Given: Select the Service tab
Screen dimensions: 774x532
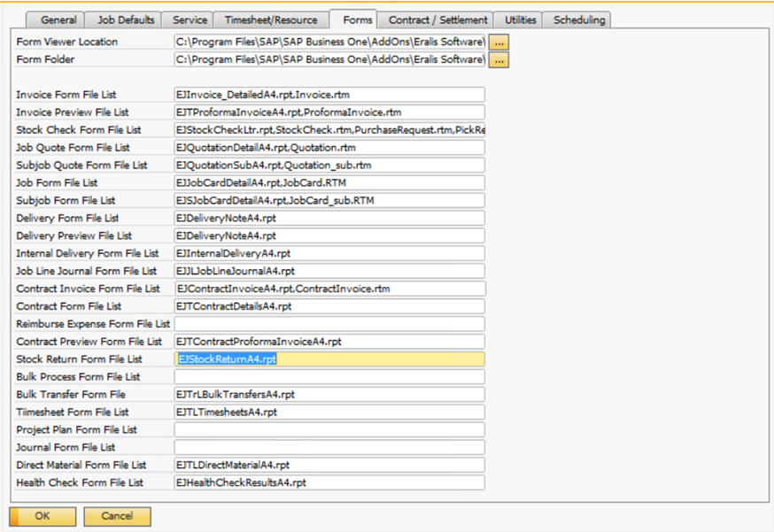Looking at the screenshot, I should point(190,19).
